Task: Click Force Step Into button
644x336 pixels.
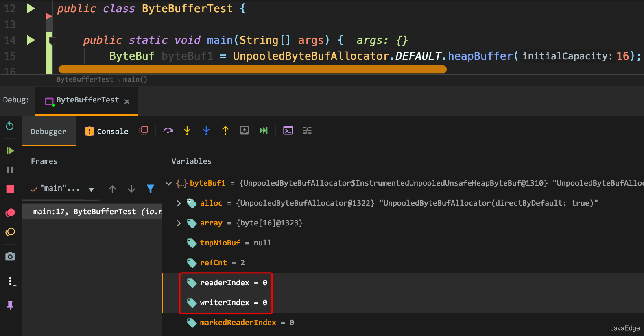Action: [206, 130]
